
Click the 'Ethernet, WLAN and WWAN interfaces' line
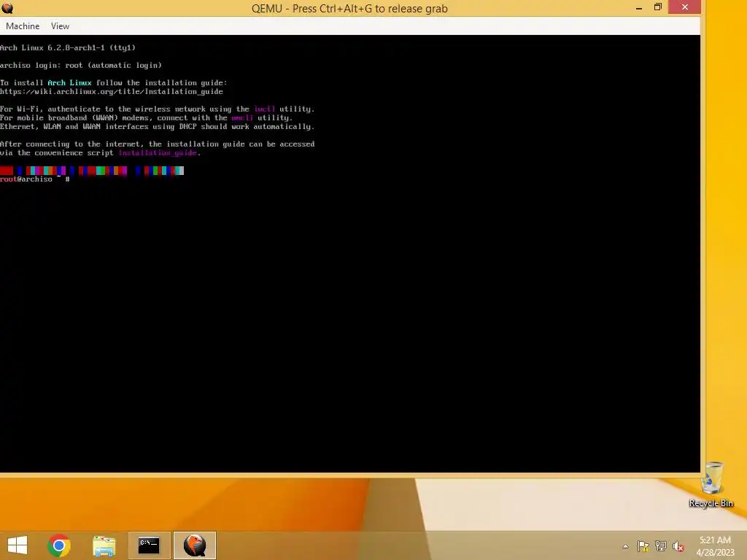coord(158,126)
